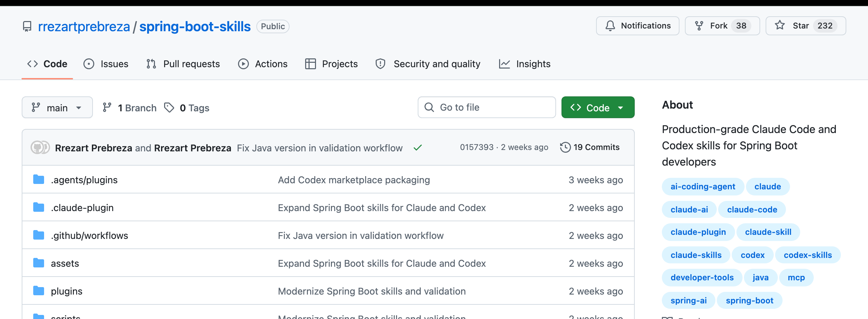868x319 pixels.
Task: Open the .agents/plugins folder name
Action: pyautogui.click(x=84, y=180)
